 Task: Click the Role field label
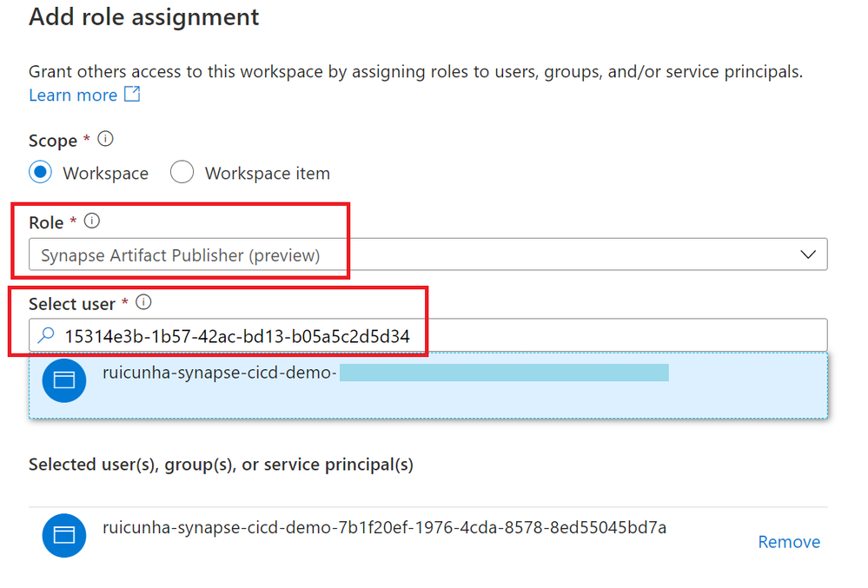46,222
